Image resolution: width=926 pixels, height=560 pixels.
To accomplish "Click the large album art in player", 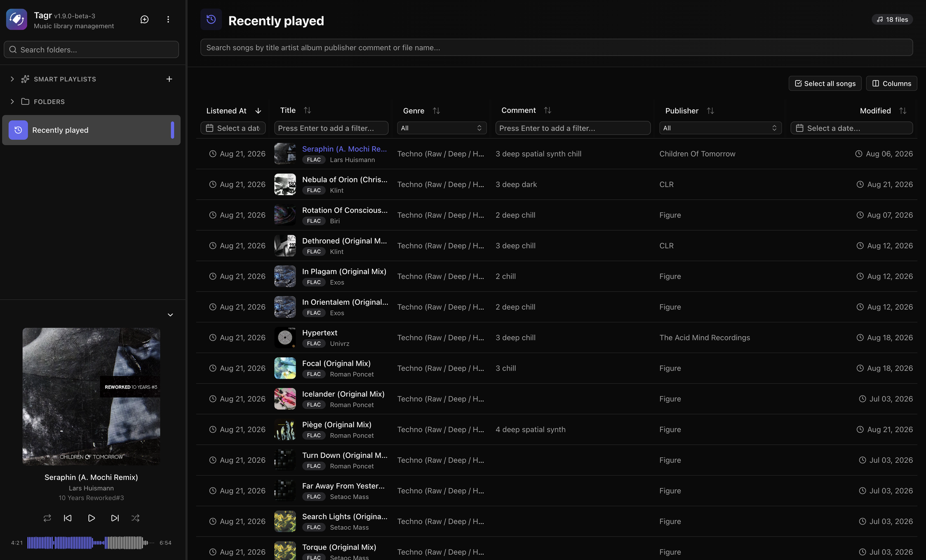I will (x=91, y=396).
